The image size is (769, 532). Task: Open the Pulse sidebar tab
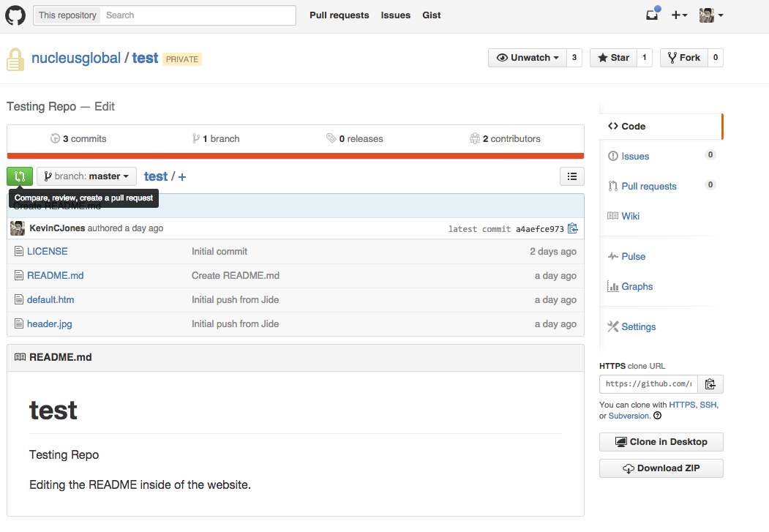(x=627, y=256)
